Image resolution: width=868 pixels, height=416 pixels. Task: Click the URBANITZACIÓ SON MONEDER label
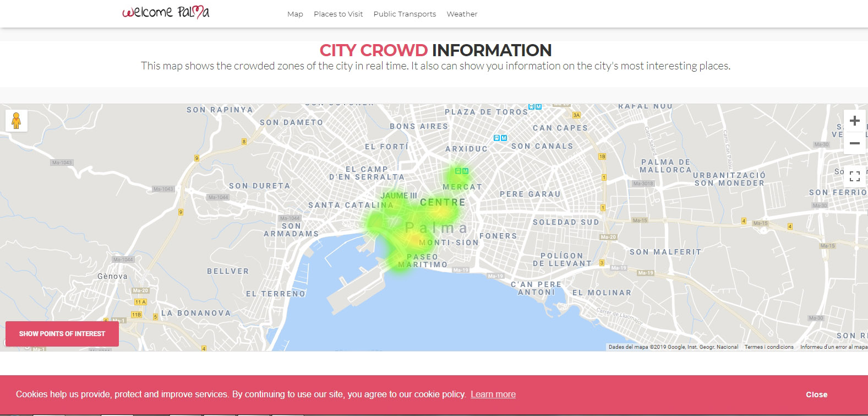pos(729,179)
